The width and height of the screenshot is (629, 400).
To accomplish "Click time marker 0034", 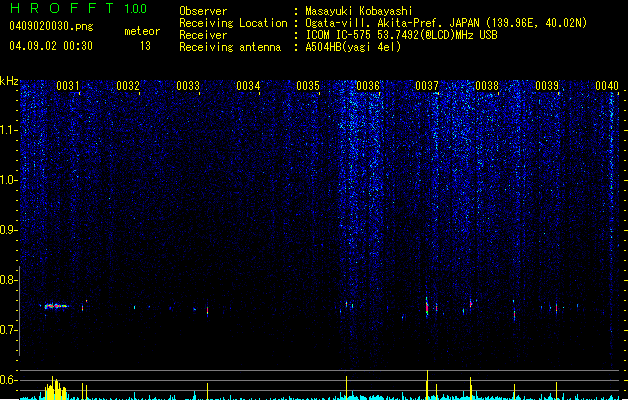I will tap(248, 86).
